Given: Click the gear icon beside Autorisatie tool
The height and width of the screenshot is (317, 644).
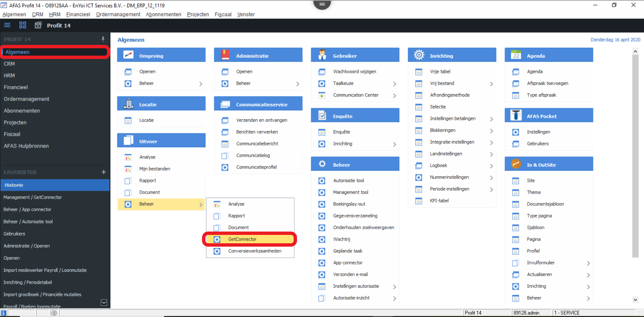Looking at the screenshot, I should coord(321,181).
